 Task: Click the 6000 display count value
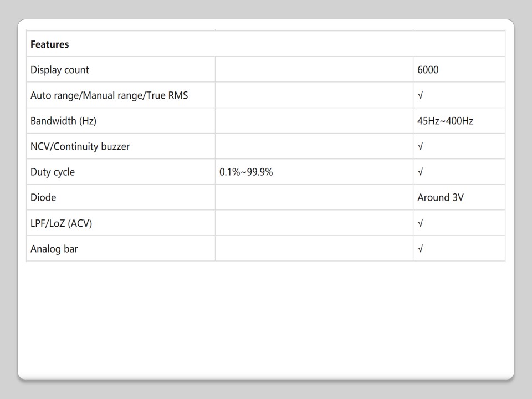coord(428,70)
